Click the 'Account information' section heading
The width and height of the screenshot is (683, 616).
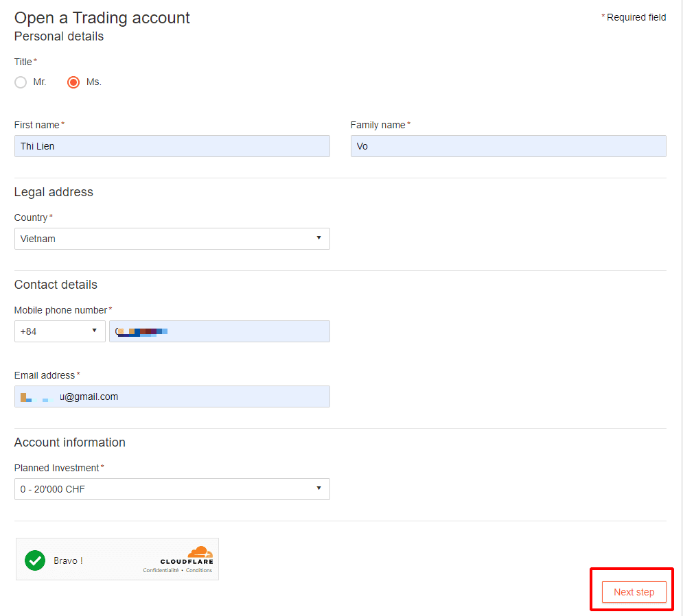(70, 442)
